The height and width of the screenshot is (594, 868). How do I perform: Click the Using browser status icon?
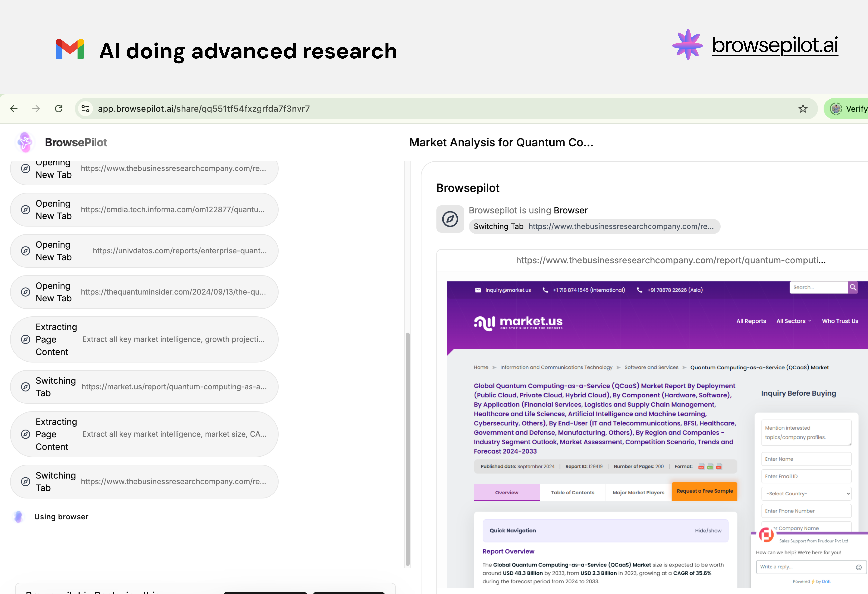[x=18, y=517]
